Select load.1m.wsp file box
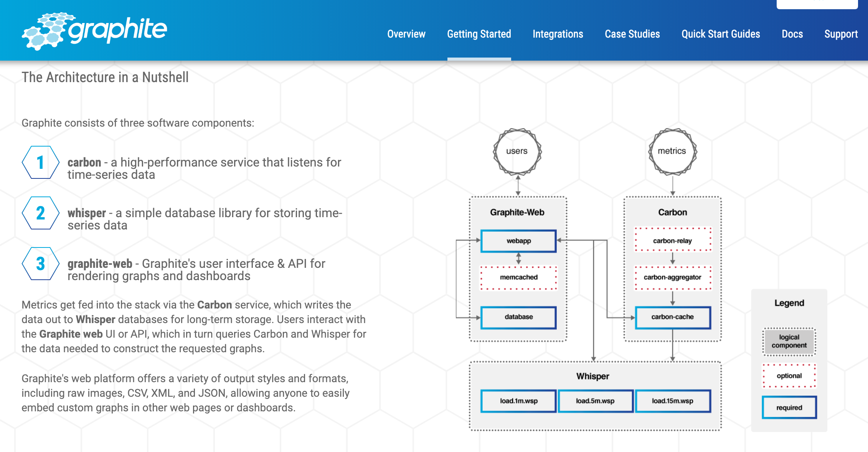This screenshot has width=868, height=452. 518,401
